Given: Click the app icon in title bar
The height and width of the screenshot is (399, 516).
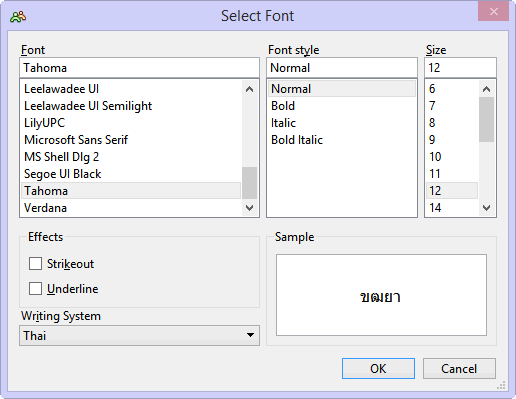Looking at the screenshot, I should click(x=18, y=16).
